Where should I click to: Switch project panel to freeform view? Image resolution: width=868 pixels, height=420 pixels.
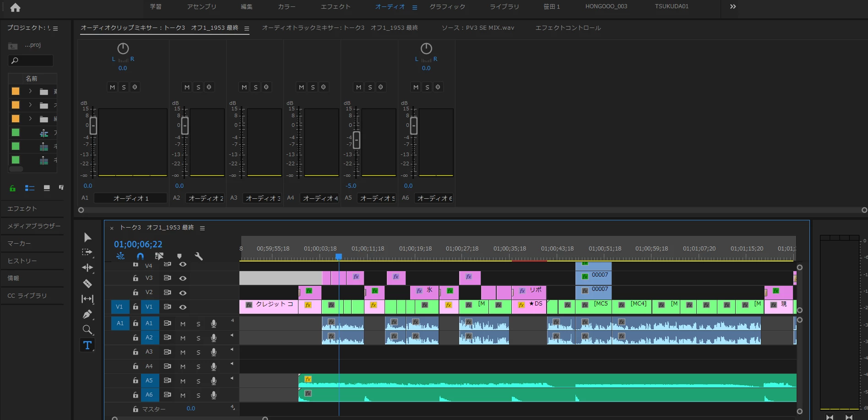point(61,188)
